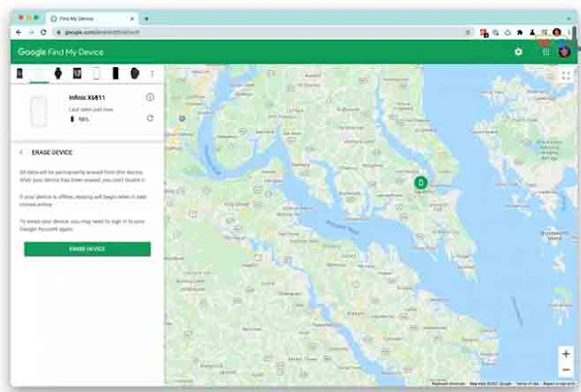581x392 pixels.
Task: Refresh device location with circular arrow icon
Action: coord(150,118)
